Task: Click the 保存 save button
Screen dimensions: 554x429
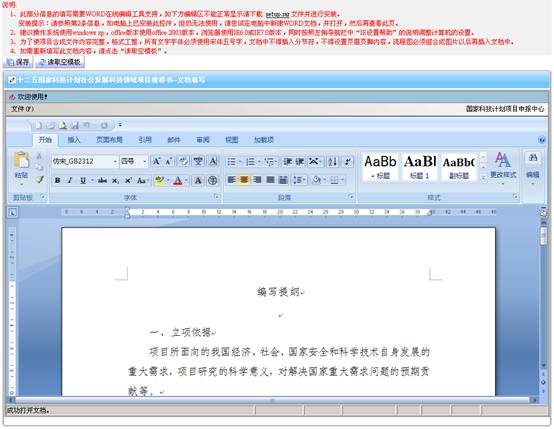Action: (18, 62)
